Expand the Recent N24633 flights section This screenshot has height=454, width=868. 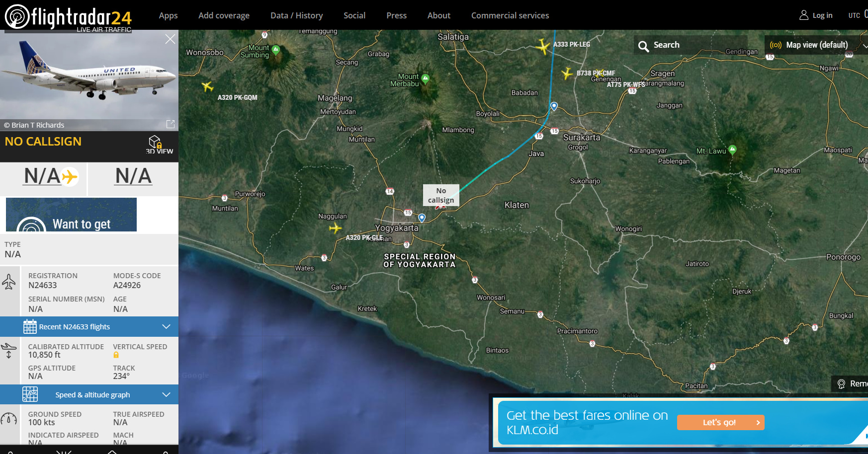89,326
